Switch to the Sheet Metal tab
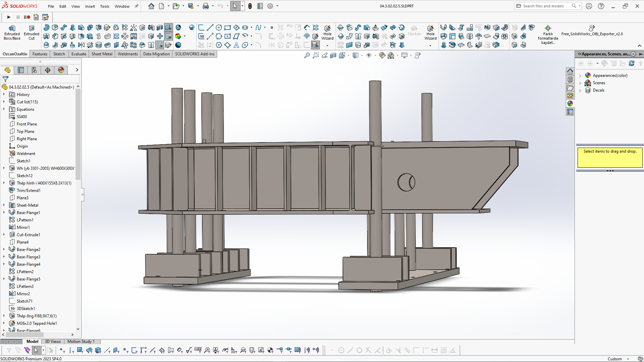Screen dimensions: 644x362 (102, 54)
